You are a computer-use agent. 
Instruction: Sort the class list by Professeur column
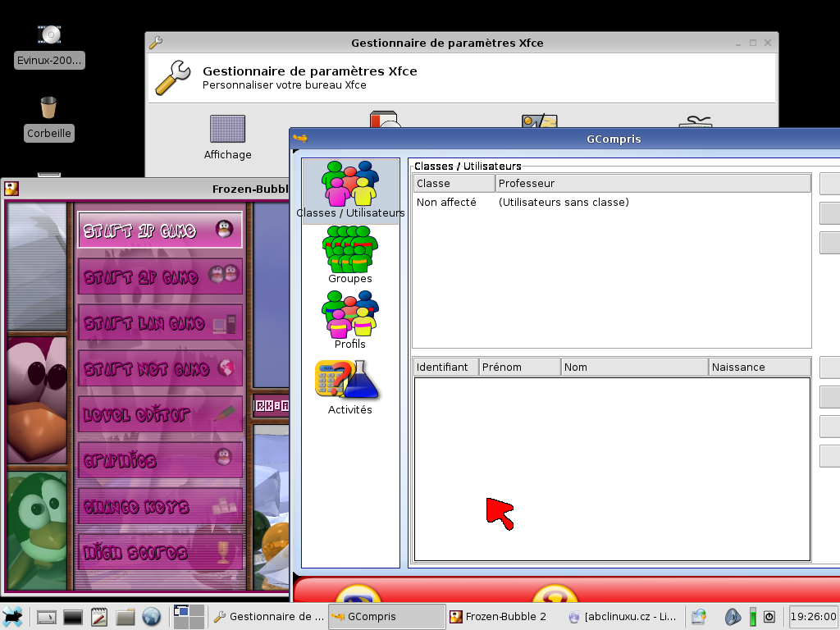653,183
